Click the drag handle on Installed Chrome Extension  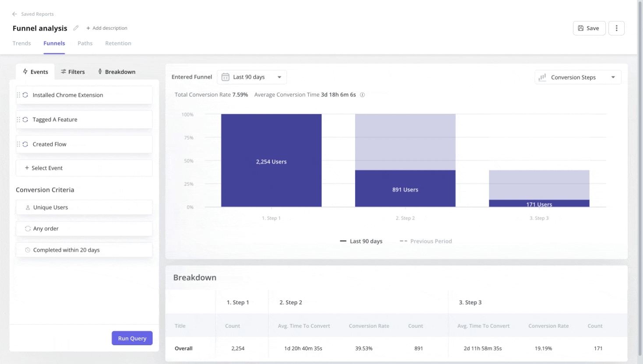[x=18, y=95]
